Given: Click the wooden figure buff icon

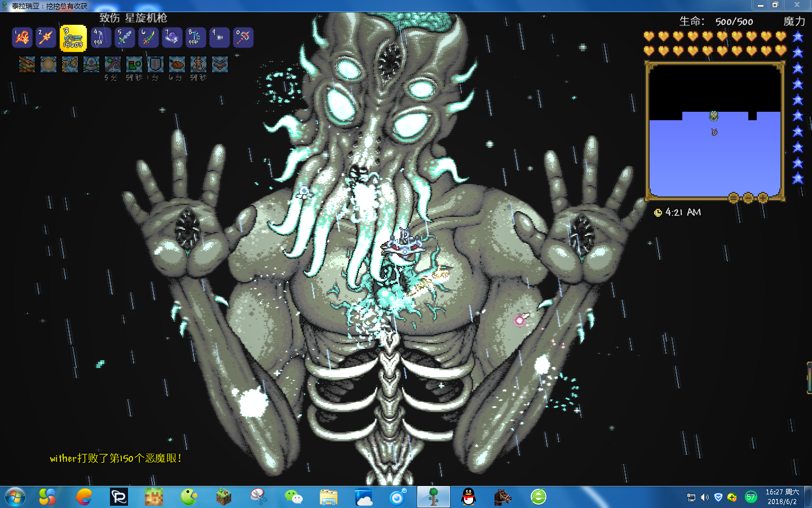Looking at the screenshot, I should point(198,64).
